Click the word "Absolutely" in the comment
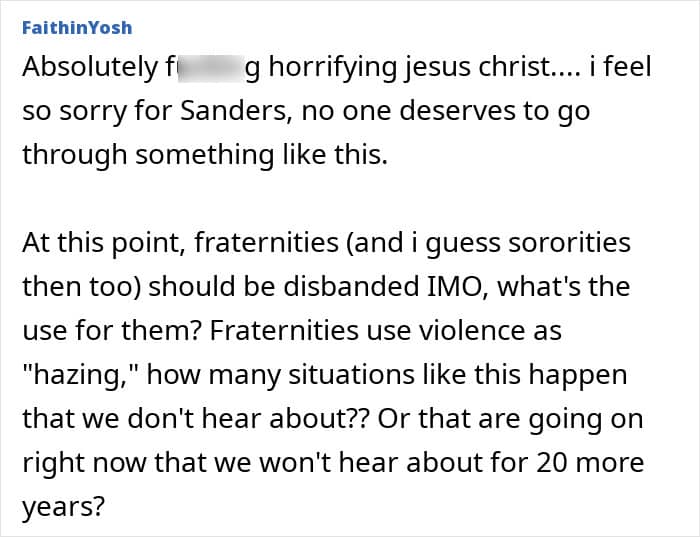 (x=91, y=68)
